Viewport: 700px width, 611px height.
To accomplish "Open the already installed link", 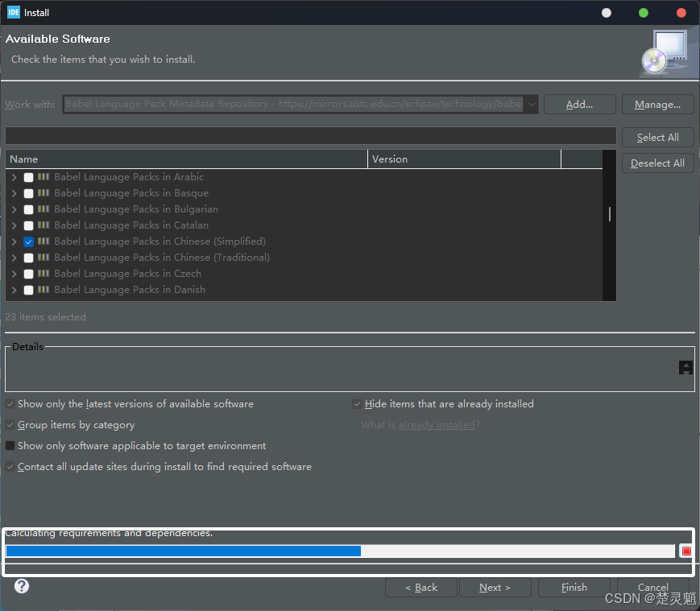I will pyautogui.click(x=437, y=424).
